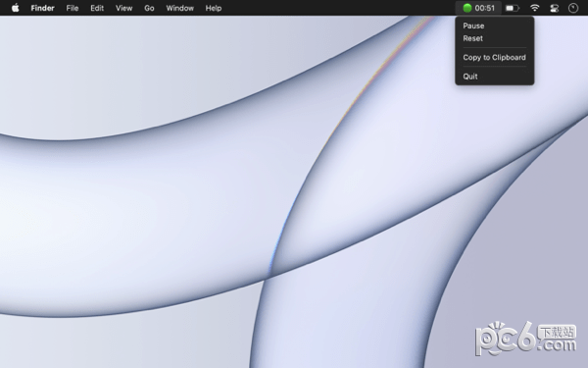Click the 00:51 elapsed time readout
The image size is (588, 368).
[x=484, y=8]
